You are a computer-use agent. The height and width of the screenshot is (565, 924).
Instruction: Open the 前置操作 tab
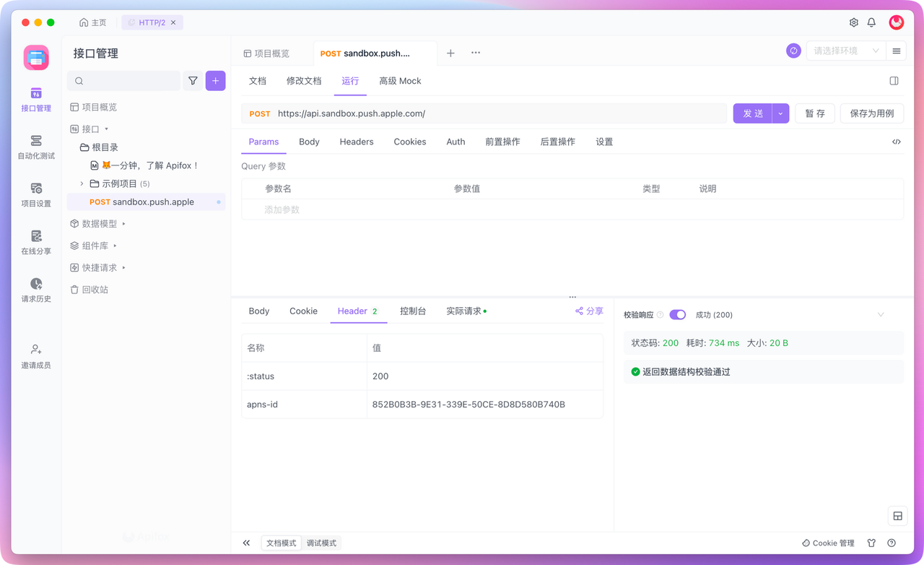click(x=502, y=142)
